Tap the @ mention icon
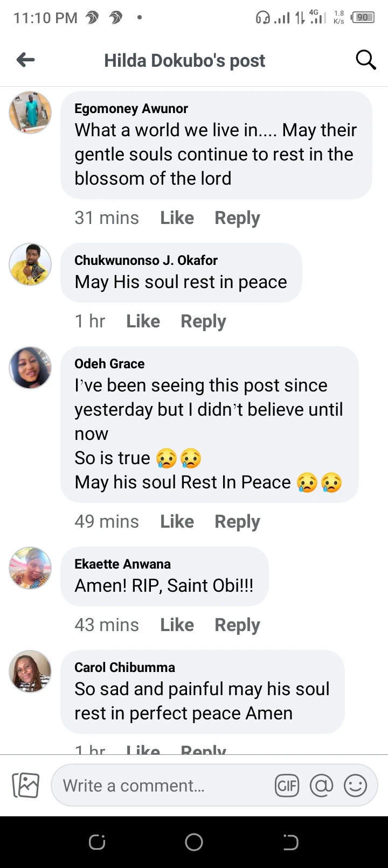This screenshot has width=388, height=868. tap(321, 786)
